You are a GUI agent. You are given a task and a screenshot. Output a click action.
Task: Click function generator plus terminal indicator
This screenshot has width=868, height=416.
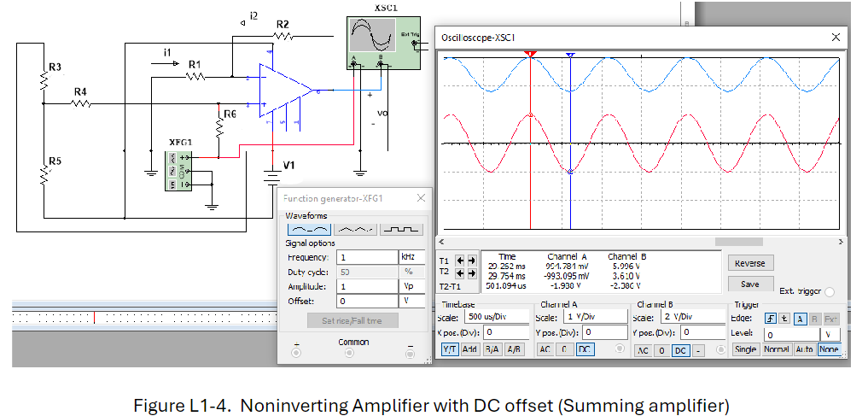point(296,353)
